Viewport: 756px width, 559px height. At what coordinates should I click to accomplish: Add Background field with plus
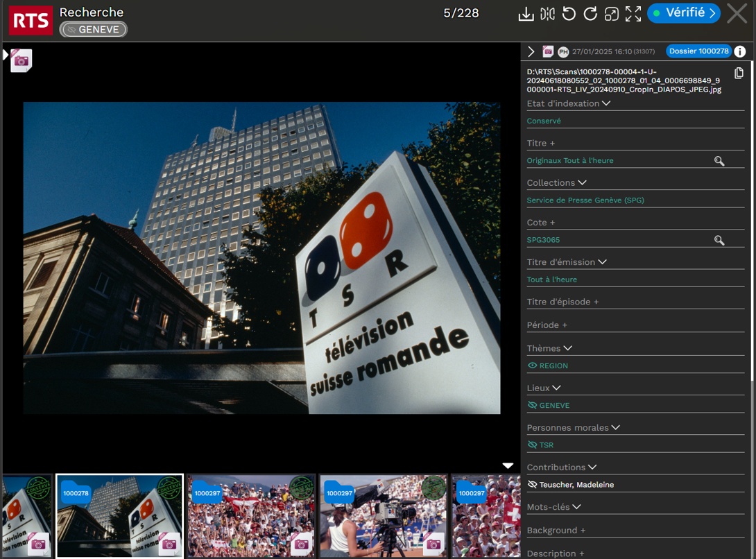tap(583, 531)
